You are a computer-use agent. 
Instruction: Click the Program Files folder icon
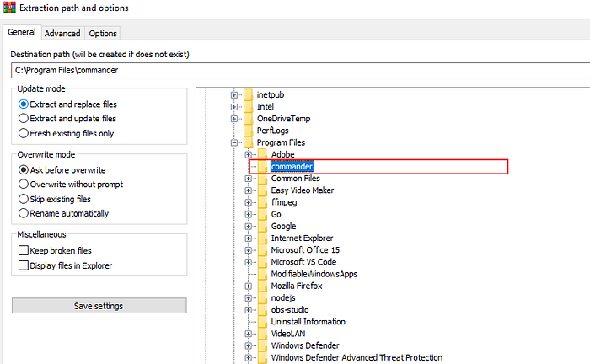click(x=249, y=142)
